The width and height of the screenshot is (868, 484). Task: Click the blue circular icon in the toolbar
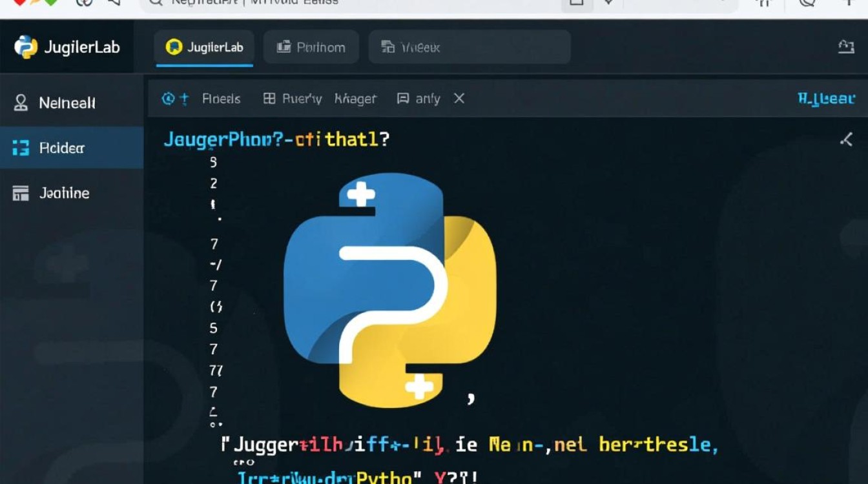tap(169, 98)
